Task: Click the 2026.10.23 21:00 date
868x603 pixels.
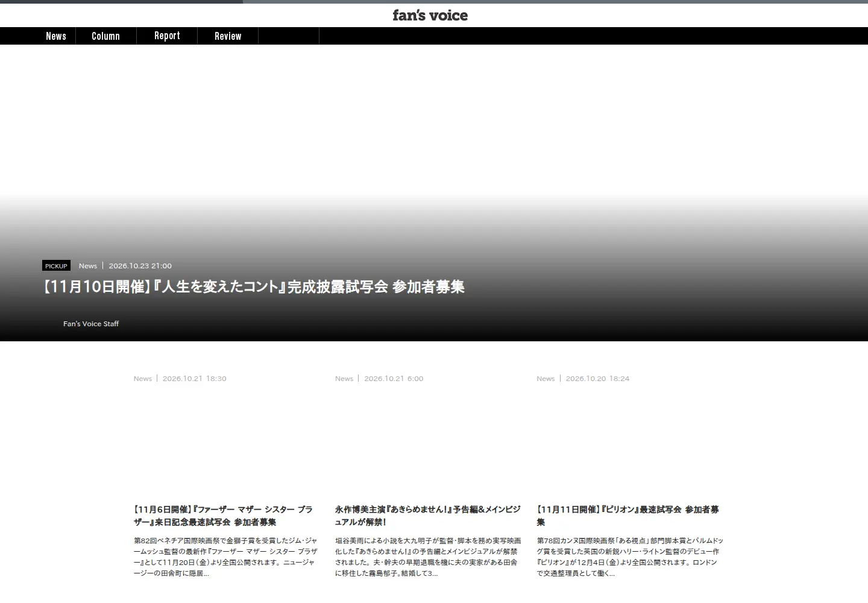Action: click(140, 266)
